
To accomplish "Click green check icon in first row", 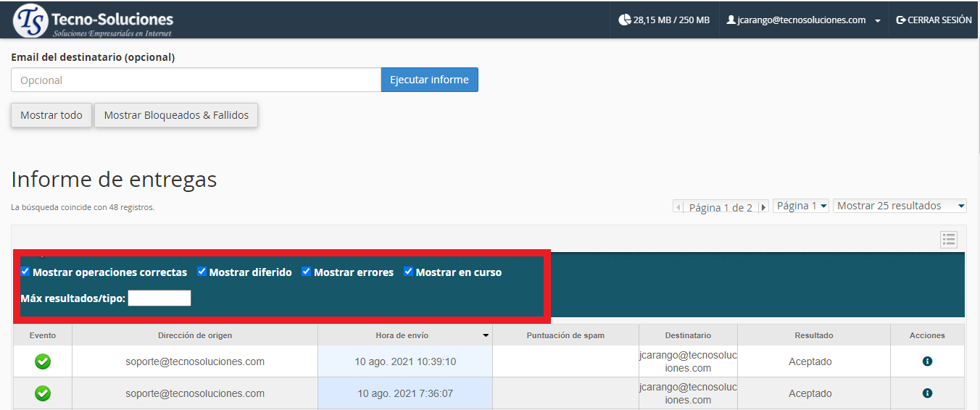I will coord(43,361).
